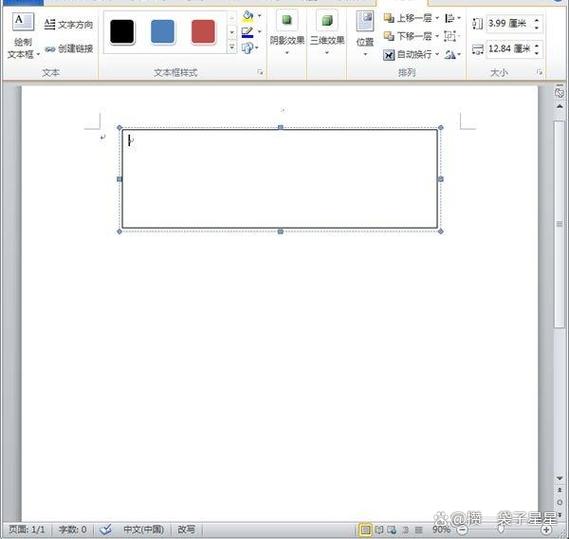Switch to Full Screen Reading view

[379, 530]
